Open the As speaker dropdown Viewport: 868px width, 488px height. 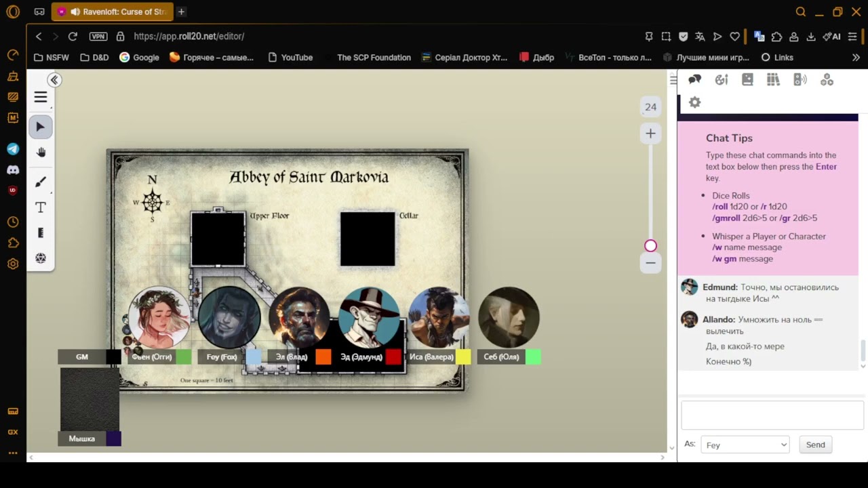coord(745,445)
